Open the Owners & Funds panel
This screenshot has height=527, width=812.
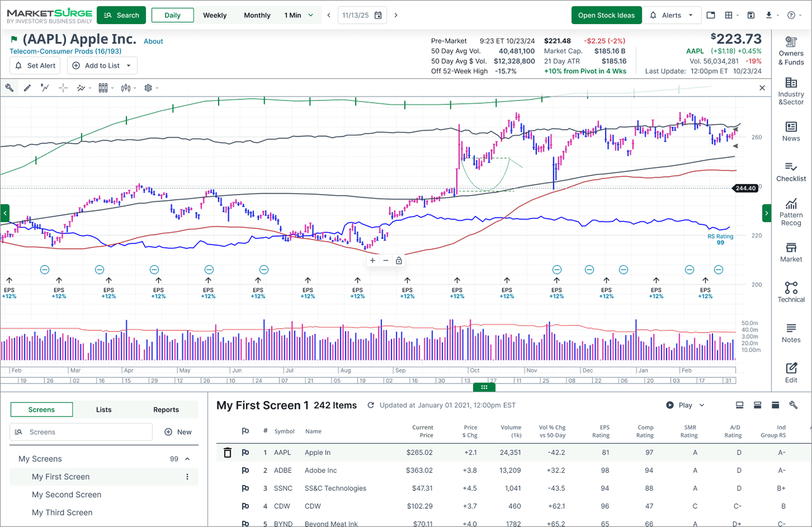coord(791,51)
